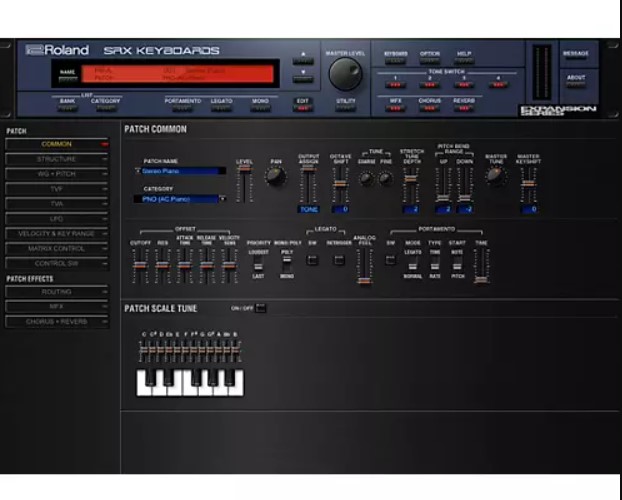Toggle TONE SWITCH 3
This screenshot has width=622, height=500.
(x=464, y=85)
